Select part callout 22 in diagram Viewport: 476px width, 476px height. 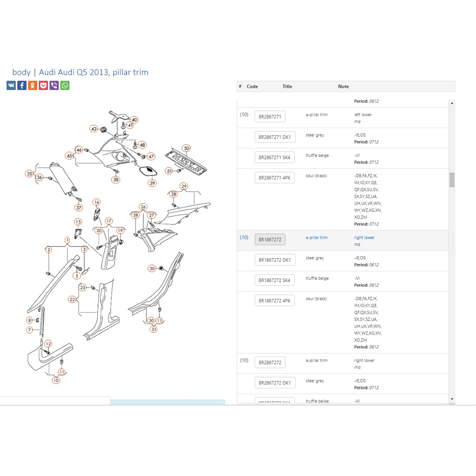point(72,299)
